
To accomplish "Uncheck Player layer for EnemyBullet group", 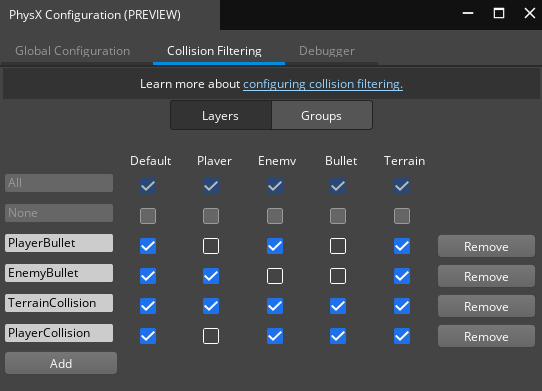I will (x=211, y=276).
